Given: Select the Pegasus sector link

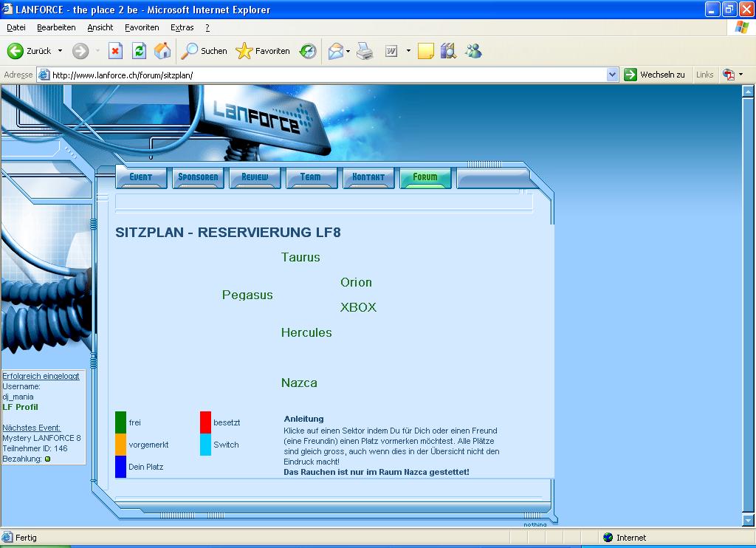Looking at the screenshot, I should coord(247,295).
